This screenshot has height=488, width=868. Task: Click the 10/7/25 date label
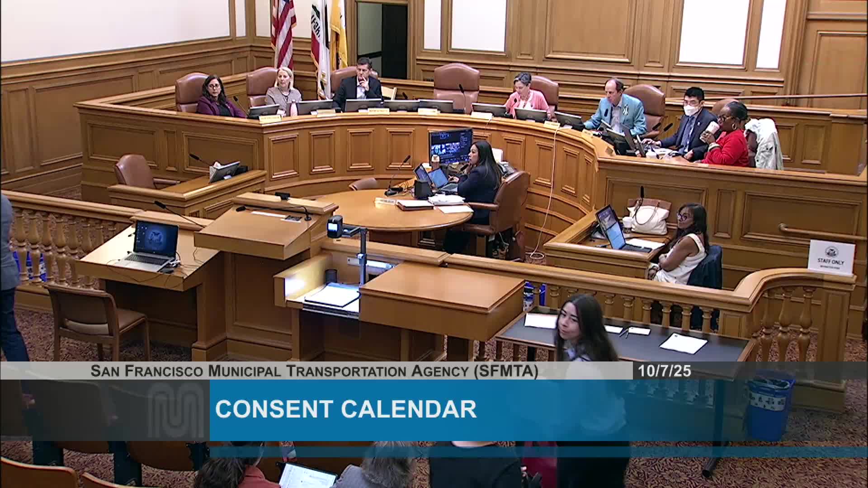click(665, 371)
